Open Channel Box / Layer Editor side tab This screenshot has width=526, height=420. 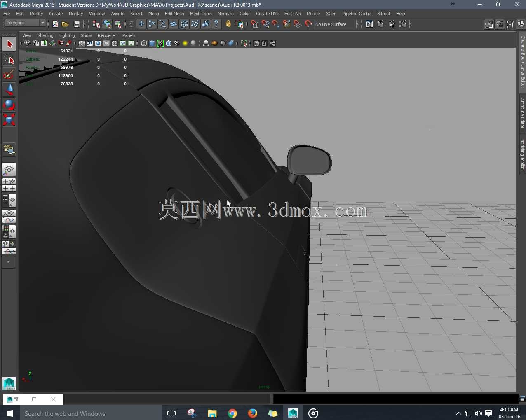coord(522,62)
